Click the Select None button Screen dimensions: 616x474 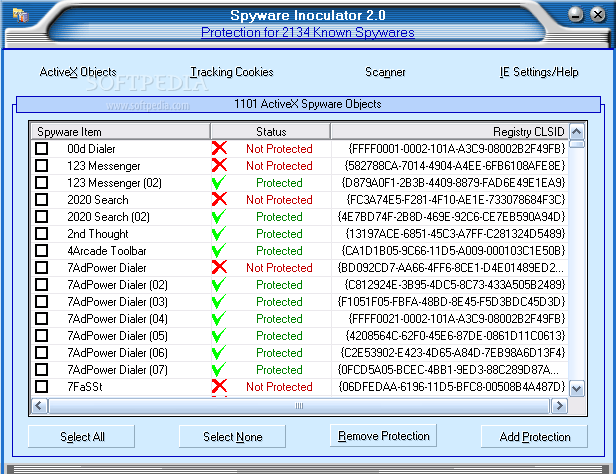232,436
